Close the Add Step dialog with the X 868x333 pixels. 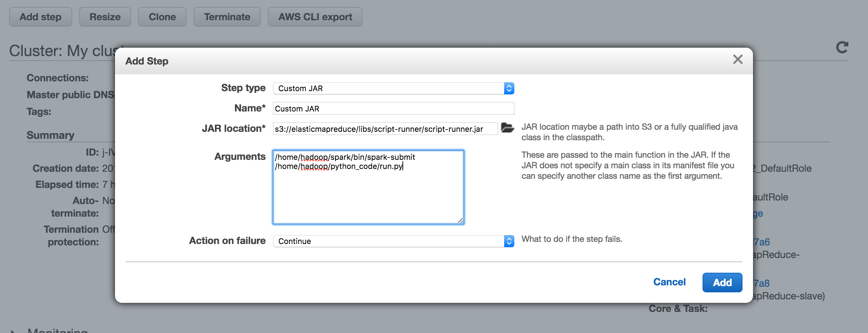[x=738, y=60]
